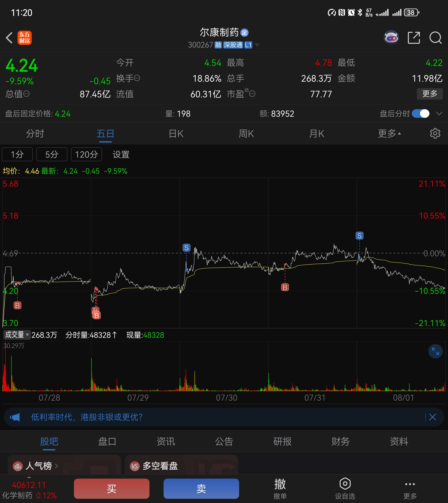The height and width of the screenshot is (503, 448).
Task: Open the 东方财富 orange logo
Action: pos(24,38)
